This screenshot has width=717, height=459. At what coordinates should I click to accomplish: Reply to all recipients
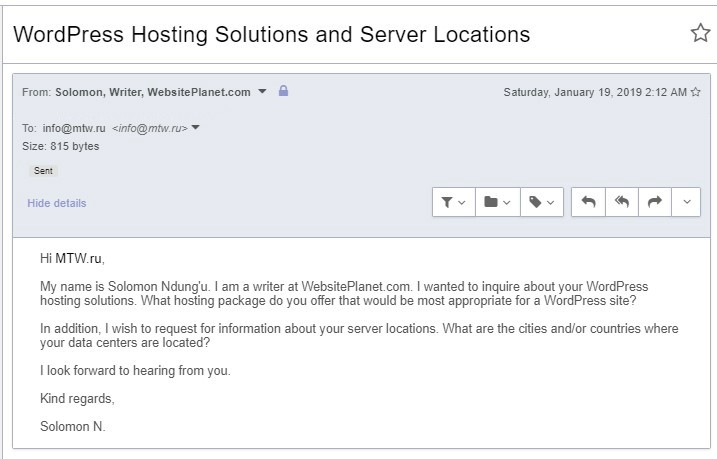click(x=622, y=202)
